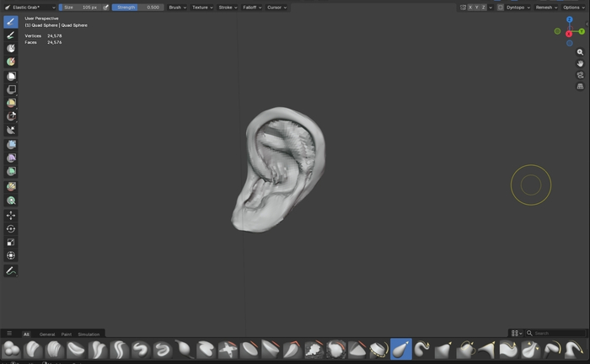
Task: Open the Brush settings dropdown
Action: (x=177, y=7)
